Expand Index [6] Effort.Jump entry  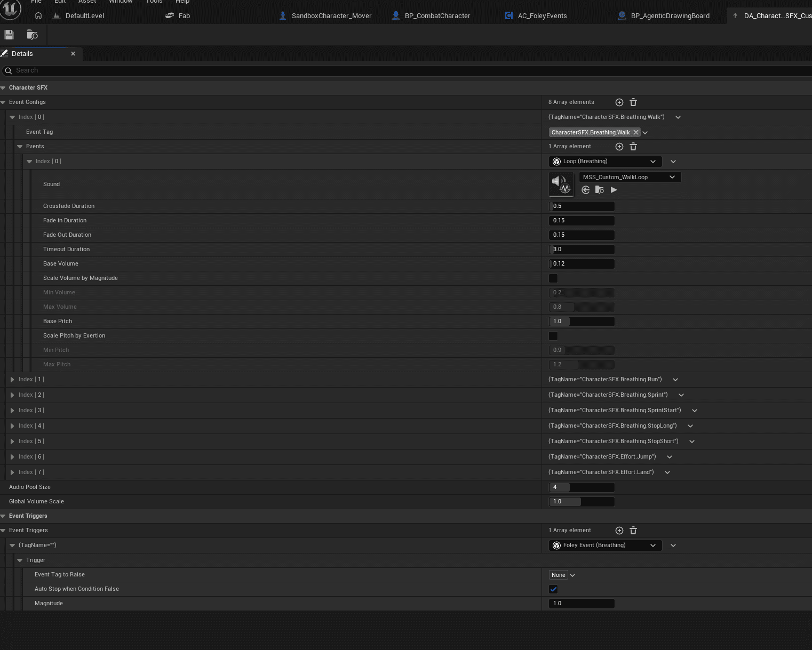tap(12, 457)
